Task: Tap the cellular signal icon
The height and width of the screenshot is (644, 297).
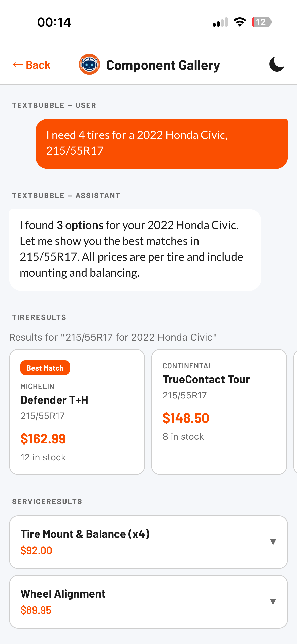Action: click(219, 22)
